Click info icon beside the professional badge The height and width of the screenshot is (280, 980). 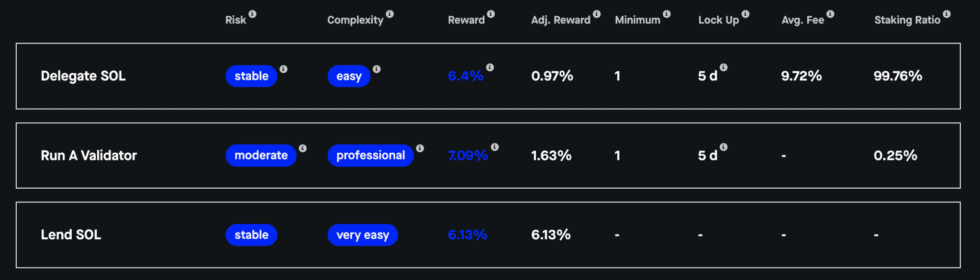[420, 148]
